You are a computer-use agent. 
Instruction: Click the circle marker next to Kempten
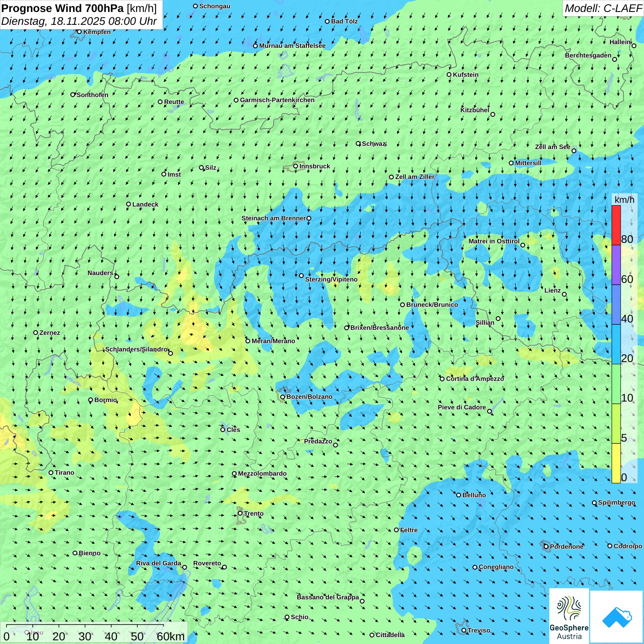[79, 32]
